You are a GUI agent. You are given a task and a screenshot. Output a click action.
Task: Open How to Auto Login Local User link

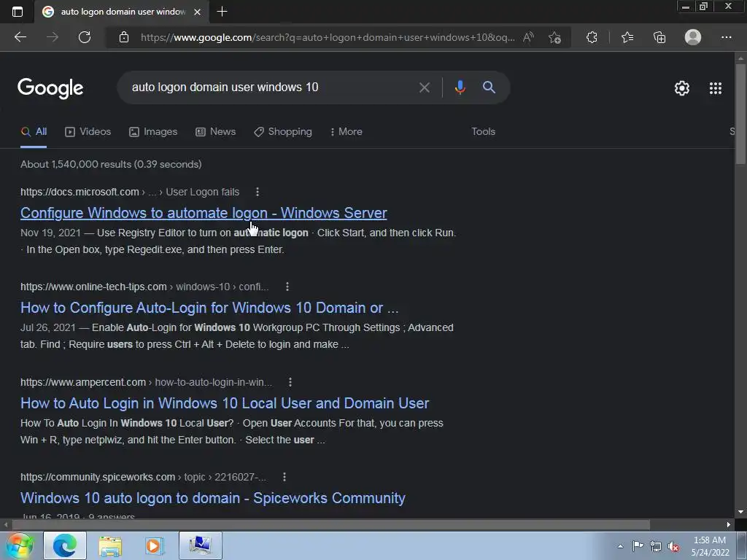click(x=225, y=402)
